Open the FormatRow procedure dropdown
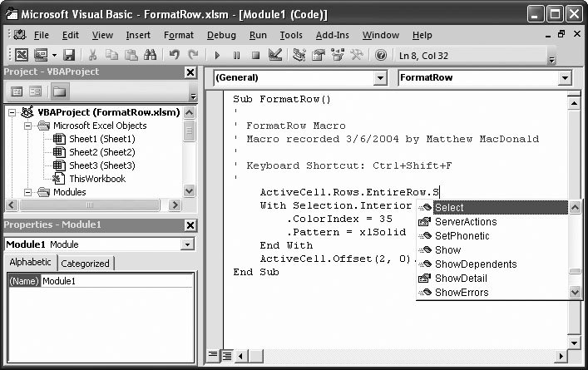 point(565,77)
